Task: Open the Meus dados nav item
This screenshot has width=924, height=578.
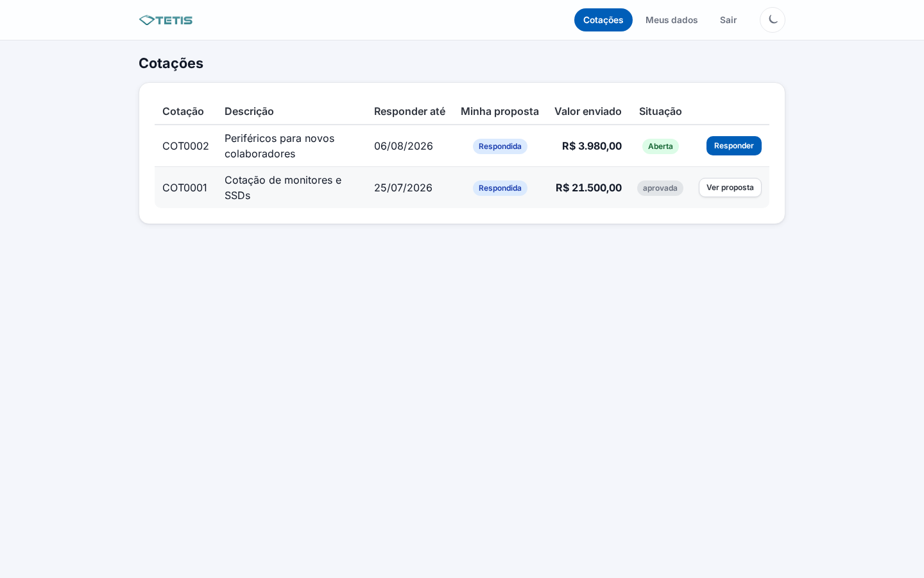Action: [671, 20]
